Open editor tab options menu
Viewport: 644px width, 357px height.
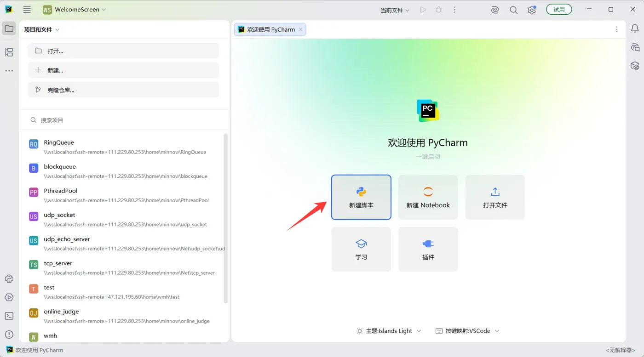coord(617,29)
